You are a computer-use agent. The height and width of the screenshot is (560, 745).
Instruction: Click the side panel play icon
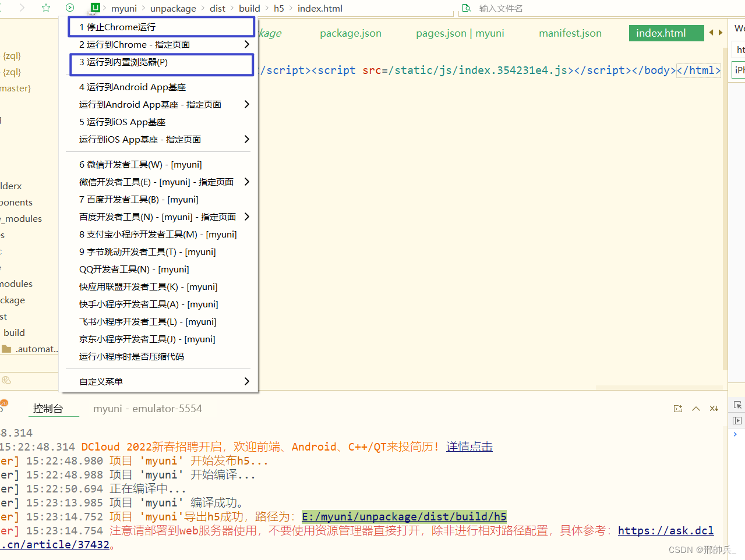tap(737, 420)
